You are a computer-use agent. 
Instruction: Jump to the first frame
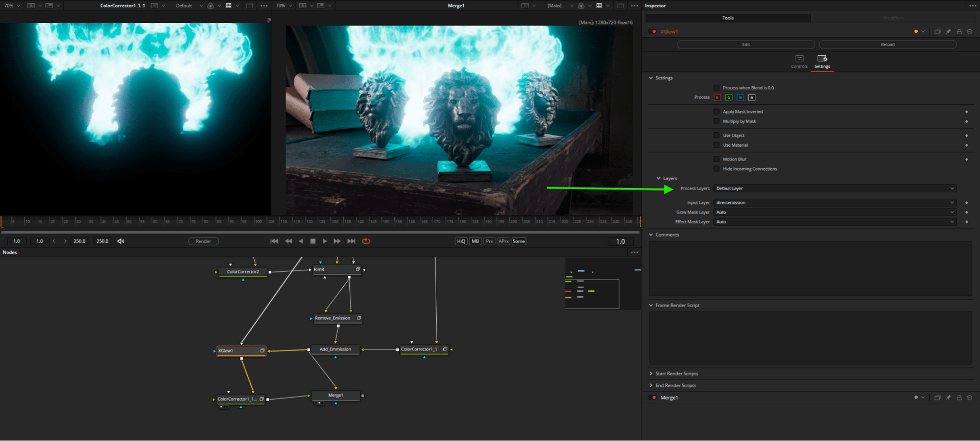[x=274, y=241]
